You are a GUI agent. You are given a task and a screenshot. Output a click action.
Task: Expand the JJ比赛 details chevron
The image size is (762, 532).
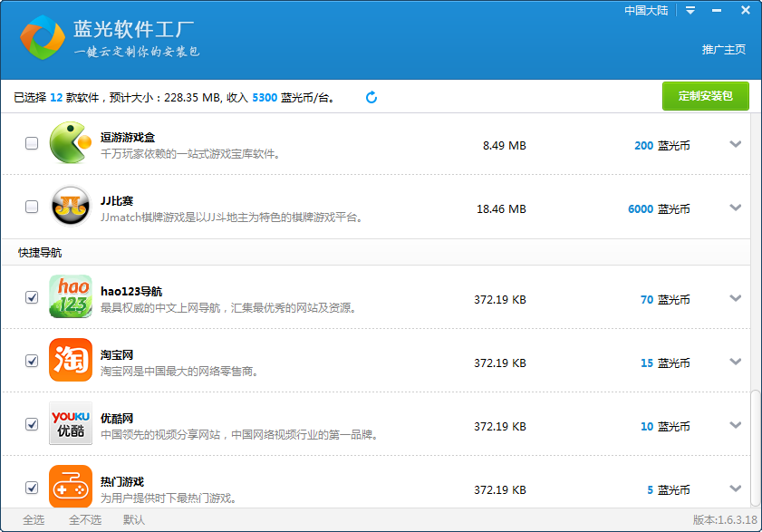[x=736, y=207]
